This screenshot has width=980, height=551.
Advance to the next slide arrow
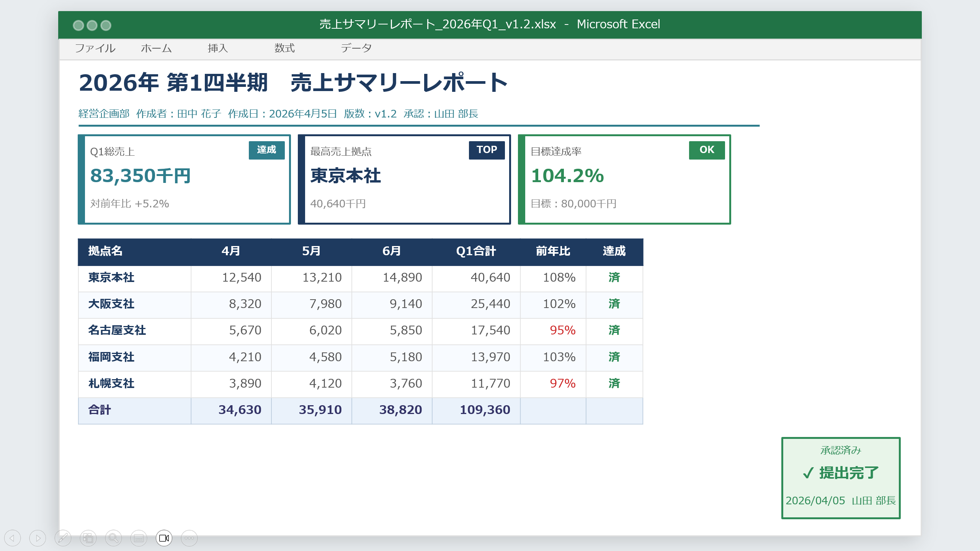pos(38,538)
